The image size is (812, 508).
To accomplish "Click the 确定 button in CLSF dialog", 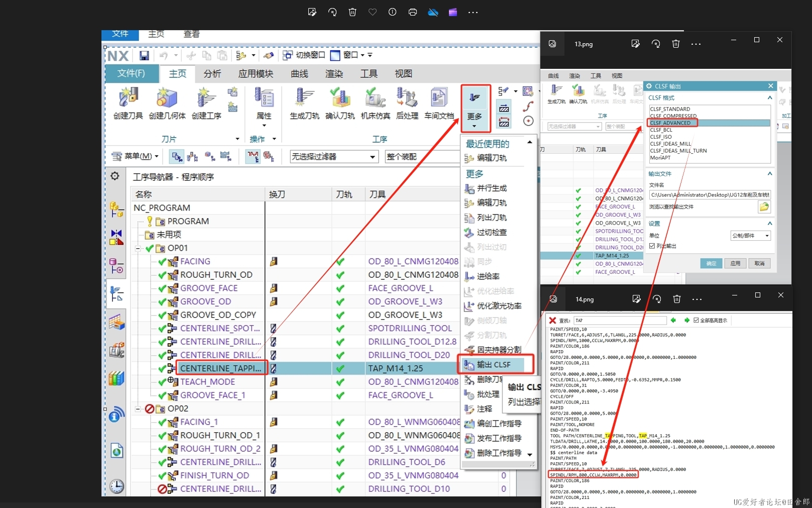I will click(x=711, y=263).
